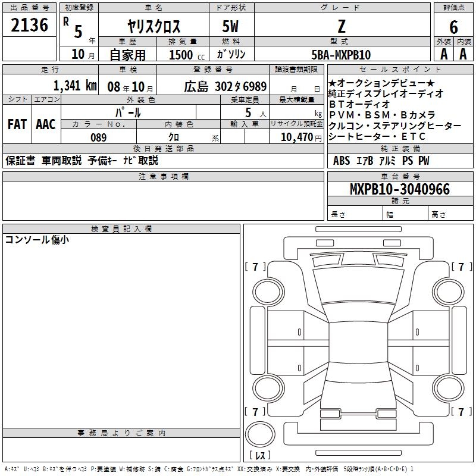
Task: Select the mileage value 1,341 km
Action: click(x=75, y=86)
